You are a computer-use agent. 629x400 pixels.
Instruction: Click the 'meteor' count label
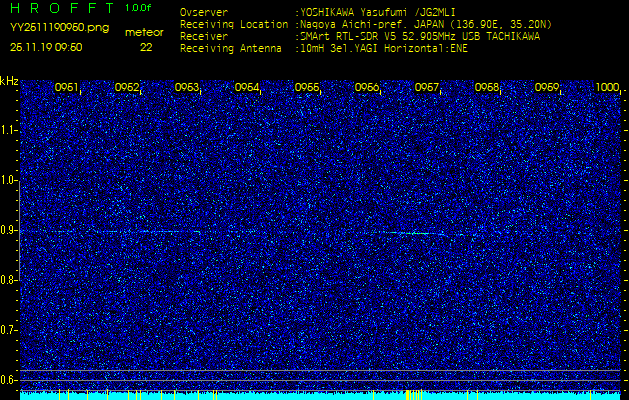(x=144, y=33)
